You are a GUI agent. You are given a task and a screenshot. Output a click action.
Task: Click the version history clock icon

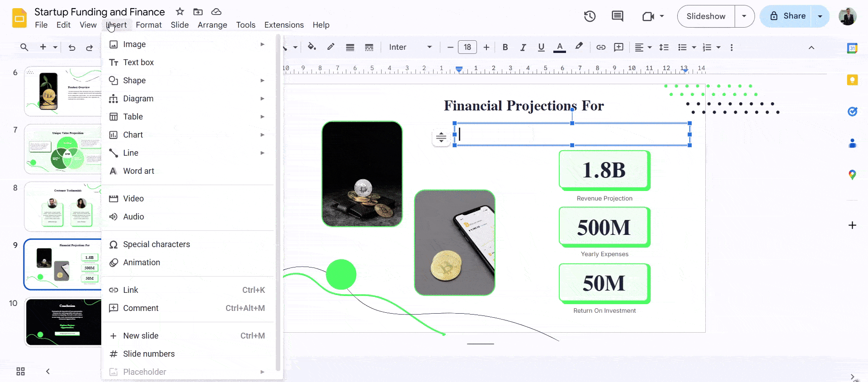coord(590,16)
